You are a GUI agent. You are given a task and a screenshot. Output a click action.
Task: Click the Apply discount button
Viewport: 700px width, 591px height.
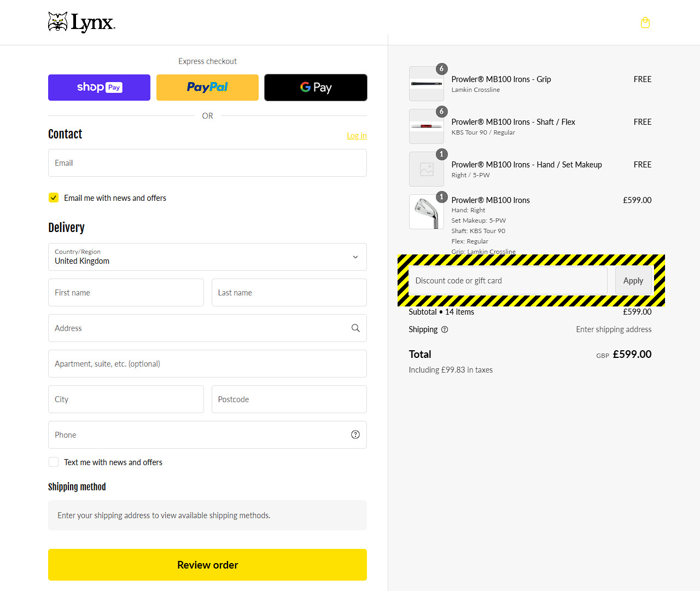click(633, 281)
